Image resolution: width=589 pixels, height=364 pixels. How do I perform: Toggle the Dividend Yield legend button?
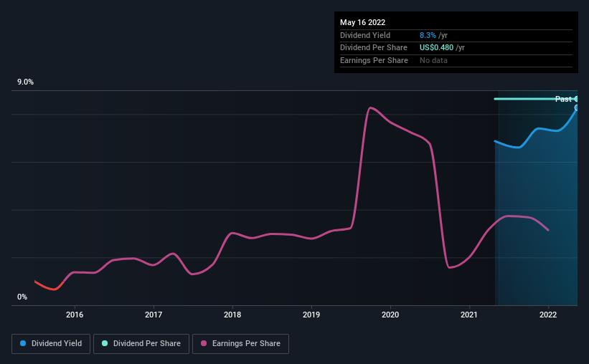click(x=51, y=344)
